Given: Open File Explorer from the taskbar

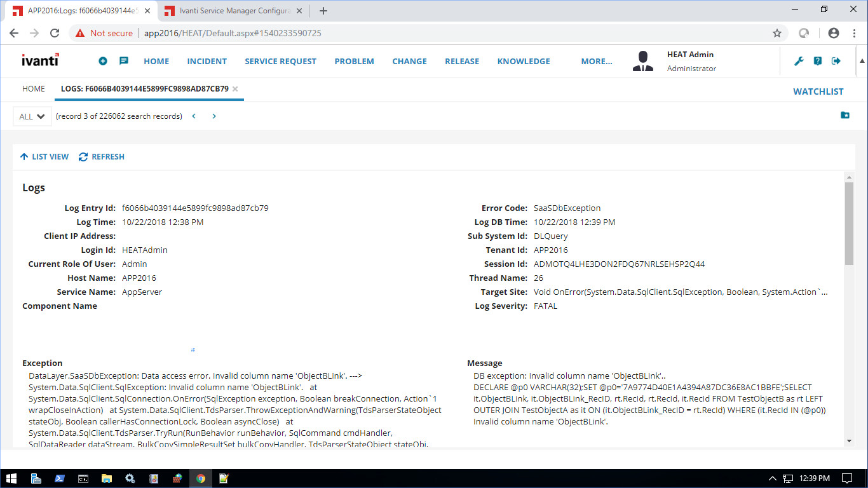Looking at the screenshot, I should (x=106, y=478).
